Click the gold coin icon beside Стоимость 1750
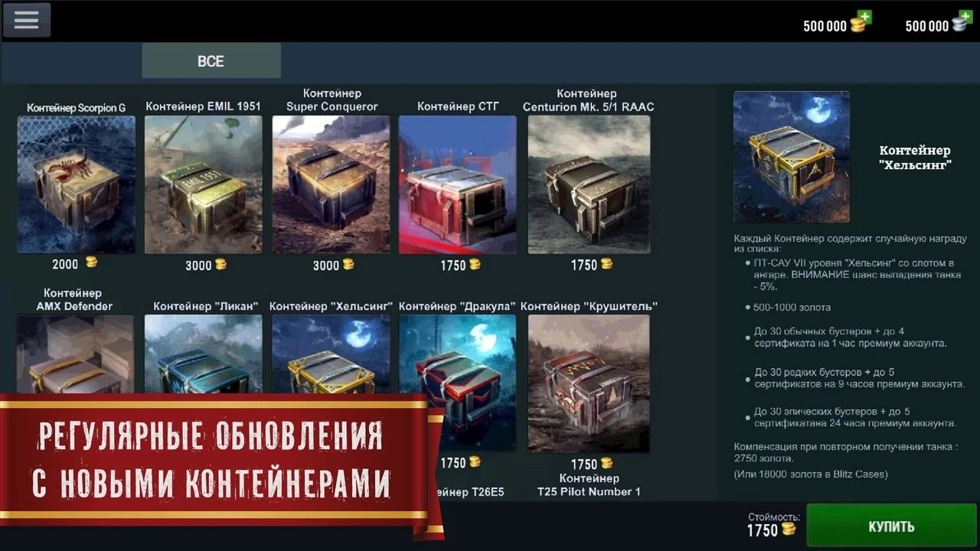Viewport: 980px width, 551px height. tap(789, 530)
